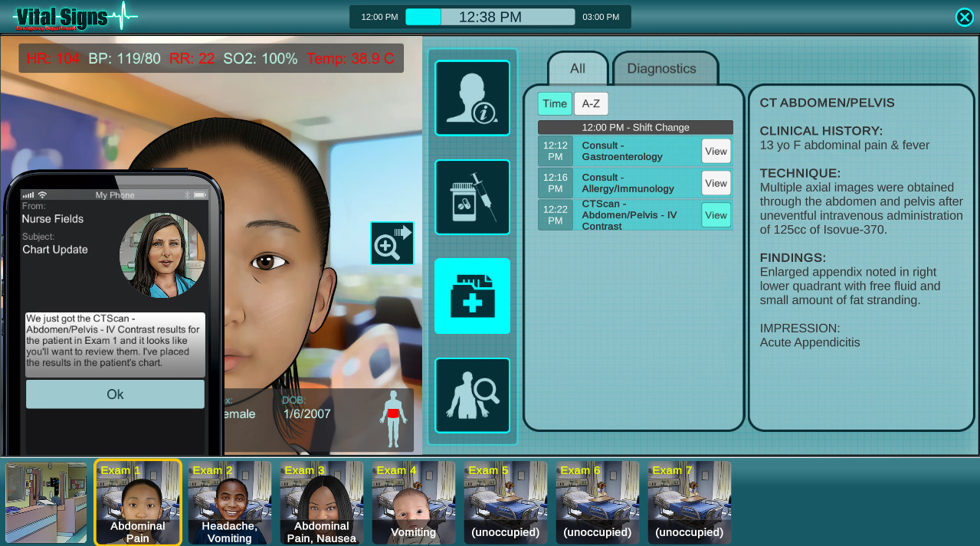Image resolution: width=980 pixels, height=546 pixels.
Task: Open the hallway overview thumbnail
Action: click(46, 502)
